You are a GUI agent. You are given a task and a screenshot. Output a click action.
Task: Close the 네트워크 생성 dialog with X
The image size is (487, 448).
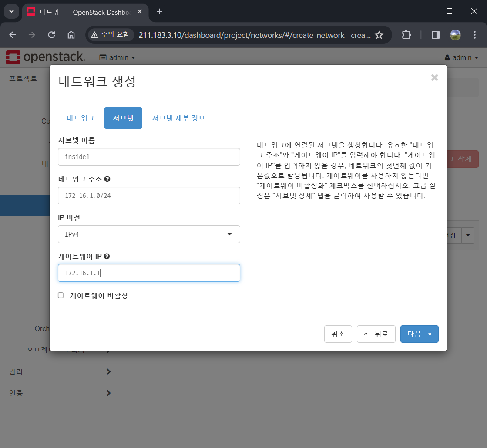434,77
